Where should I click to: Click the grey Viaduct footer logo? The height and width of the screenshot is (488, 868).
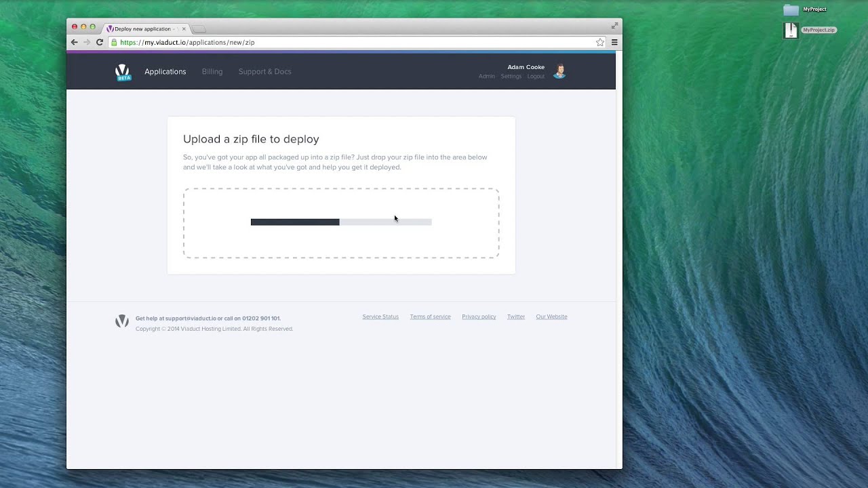coord(122,321)
